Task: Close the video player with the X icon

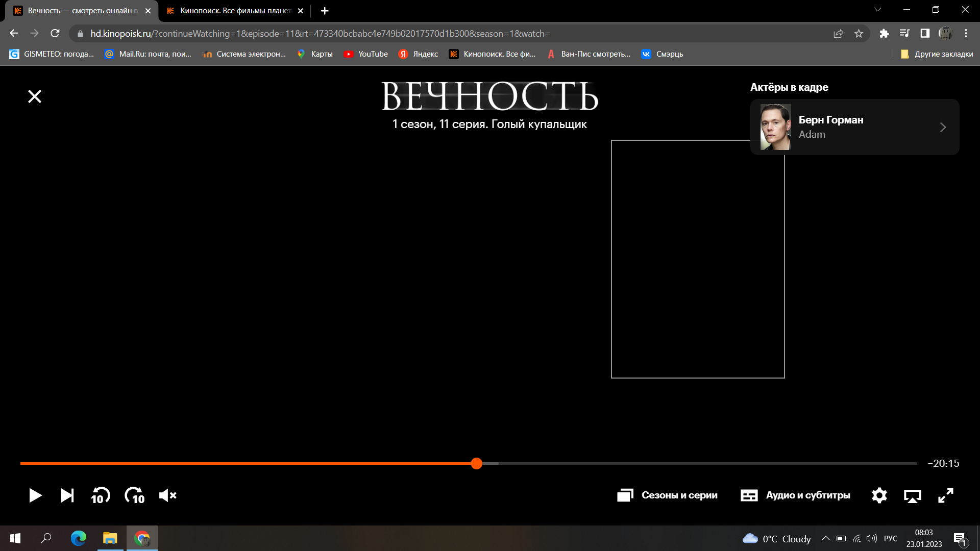Action: [35, 96]
